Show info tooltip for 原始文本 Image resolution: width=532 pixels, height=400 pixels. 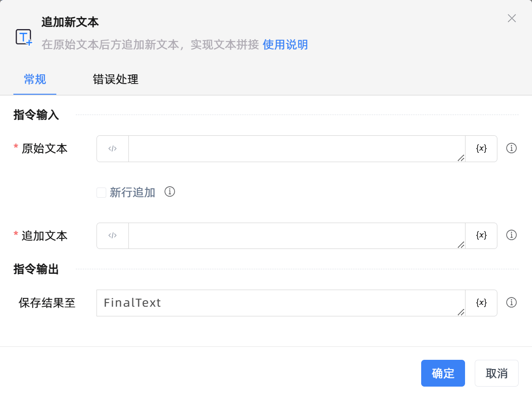pyautogui.click(x=511, y=148)
